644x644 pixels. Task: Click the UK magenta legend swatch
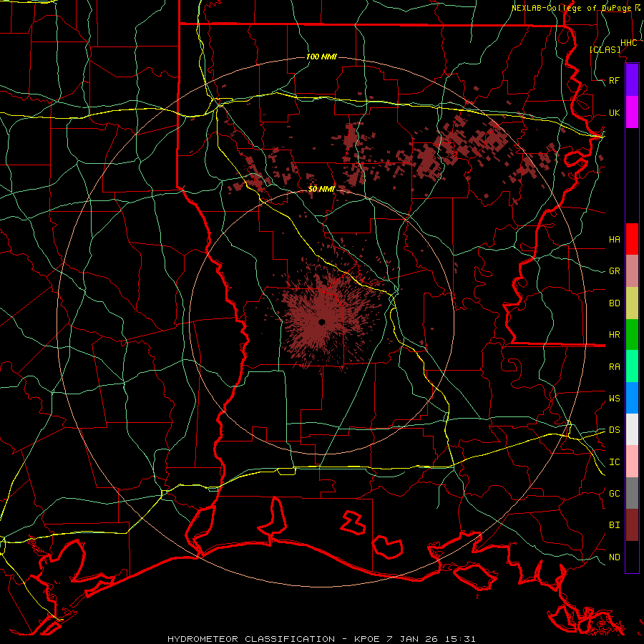tap(632, 112)
